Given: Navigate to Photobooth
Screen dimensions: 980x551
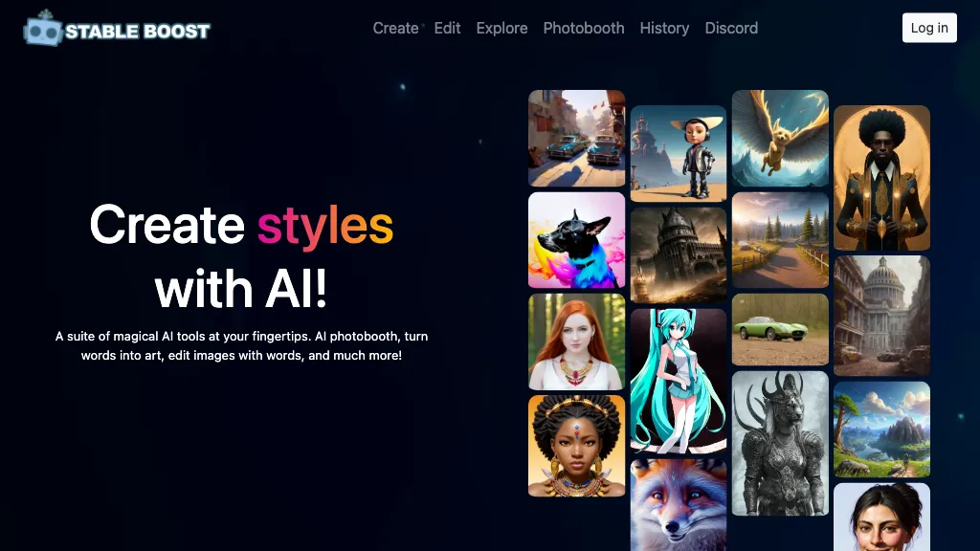Looking at the screenshot, I should click(584, 28).
